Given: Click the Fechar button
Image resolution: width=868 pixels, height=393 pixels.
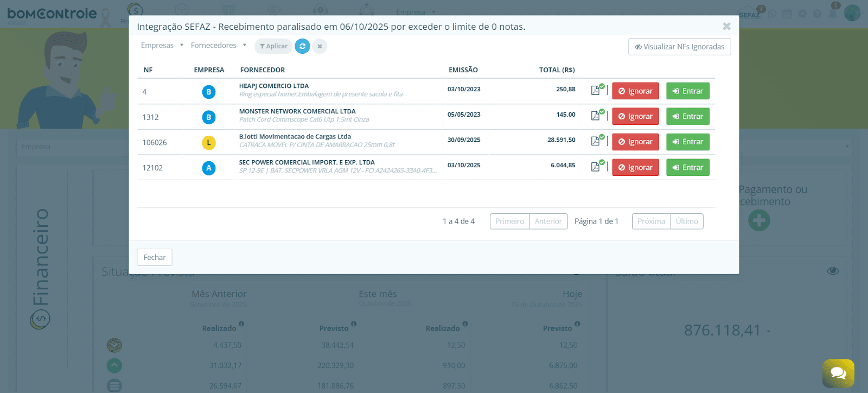Looking at the screenshot, I should tap(155, 257).
